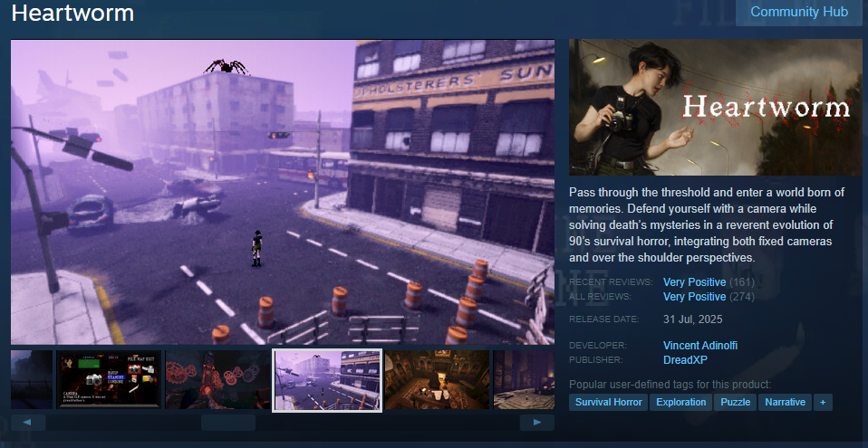The width and height of the screenshot is (868, 448).
Task: Select the dark foggy thumbnail at strip start
Action: click(32, 379)
